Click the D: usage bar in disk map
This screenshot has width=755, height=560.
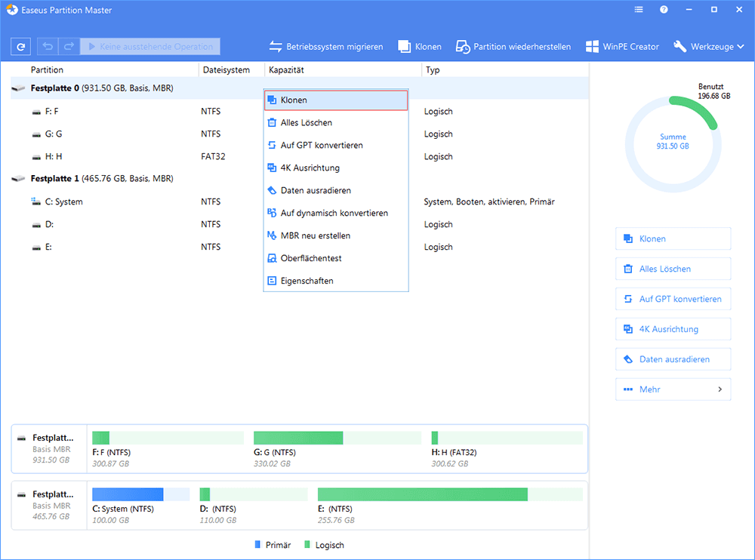[x=254, y=494]
